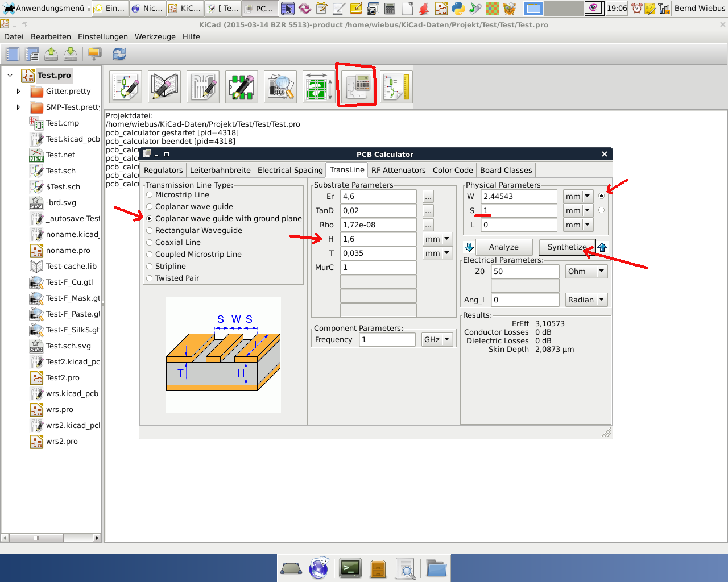Switch to the Leiterbahnbreite tab
The height and width of the screenshot is (582, 728).
[220, 170]
